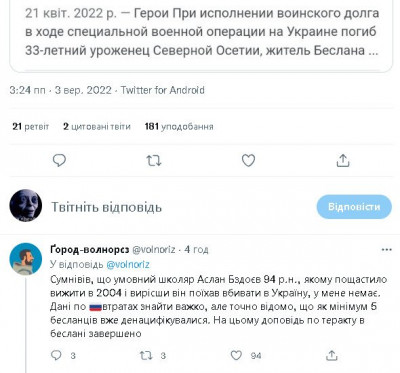This screenshot has width=400, height=373.
Task: Open the quoted article card preview
Action: click(201, 35)
